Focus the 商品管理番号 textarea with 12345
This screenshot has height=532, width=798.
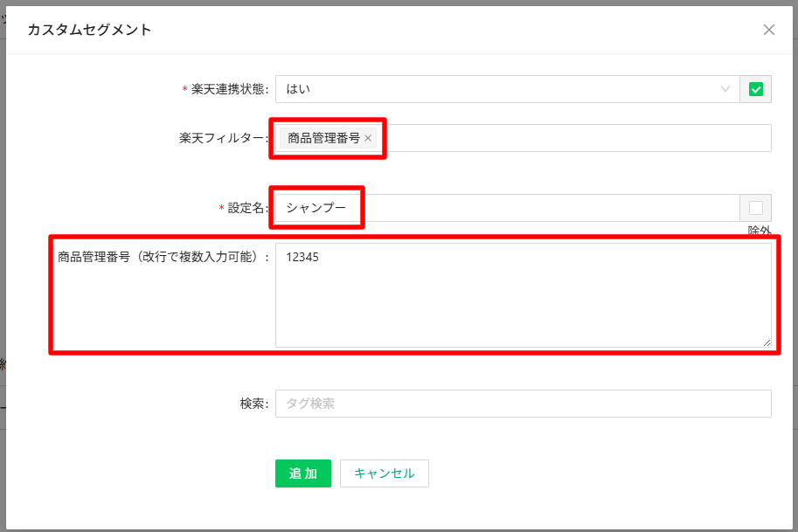point(523,295)
